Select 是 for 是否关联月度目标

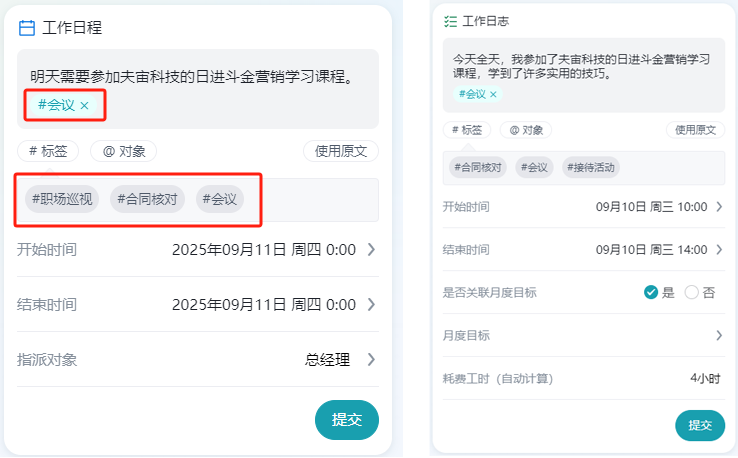point(651,292)
